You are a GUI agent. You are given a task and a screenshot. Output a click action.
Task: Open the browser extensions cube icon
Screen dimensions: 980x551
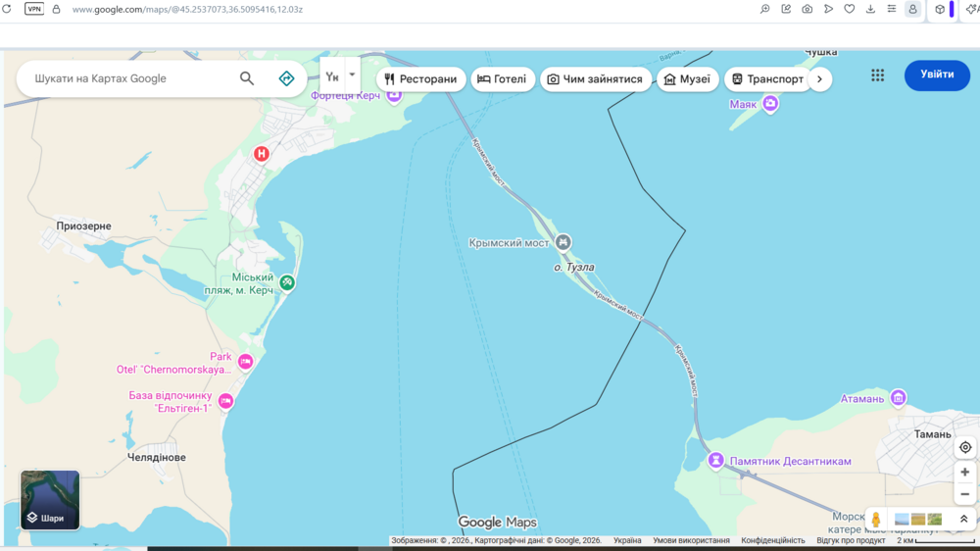(940, 10)
